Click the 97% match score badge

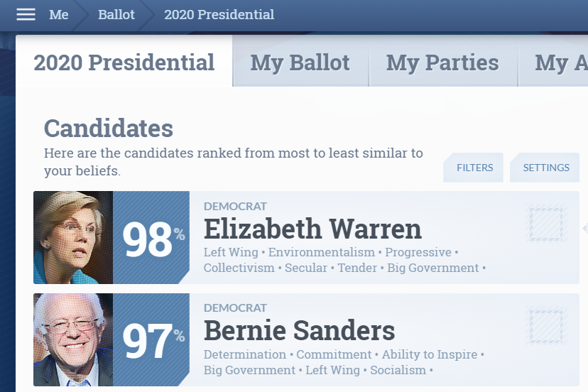(151, 339)
